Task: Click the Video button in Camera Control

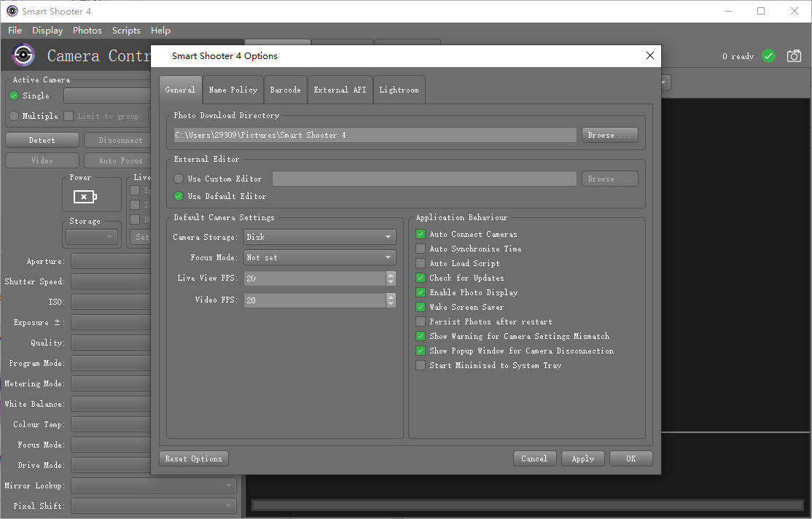Action: [42, 160]
